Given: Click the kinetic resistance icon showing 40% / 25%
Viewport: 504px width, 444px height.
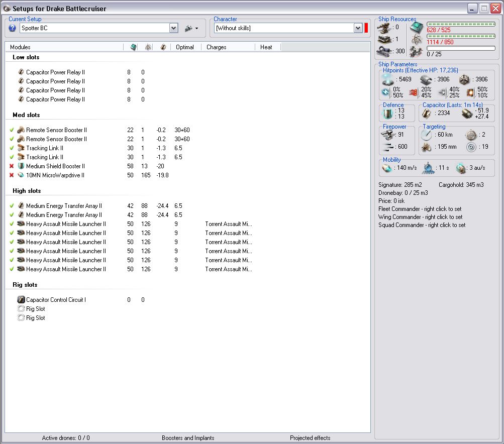Looking at the screenshot, I should coord(443,92).
